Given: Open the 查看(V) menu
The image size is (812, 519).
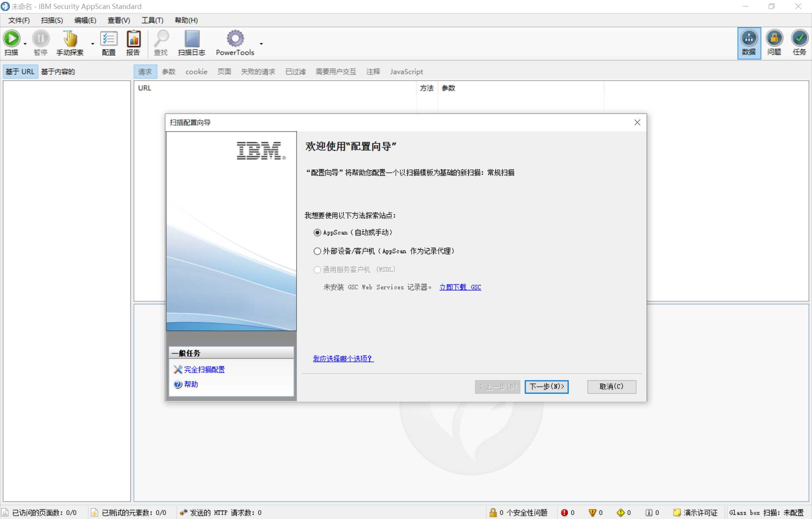Looking at the screenshot, I should (x=119, y=20).
